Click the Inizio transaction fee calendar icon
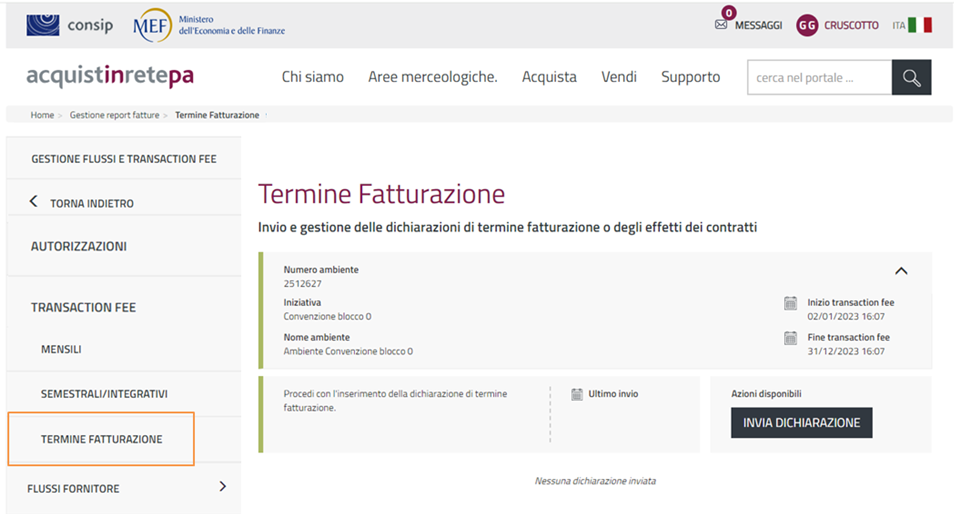 coord(790,303)
